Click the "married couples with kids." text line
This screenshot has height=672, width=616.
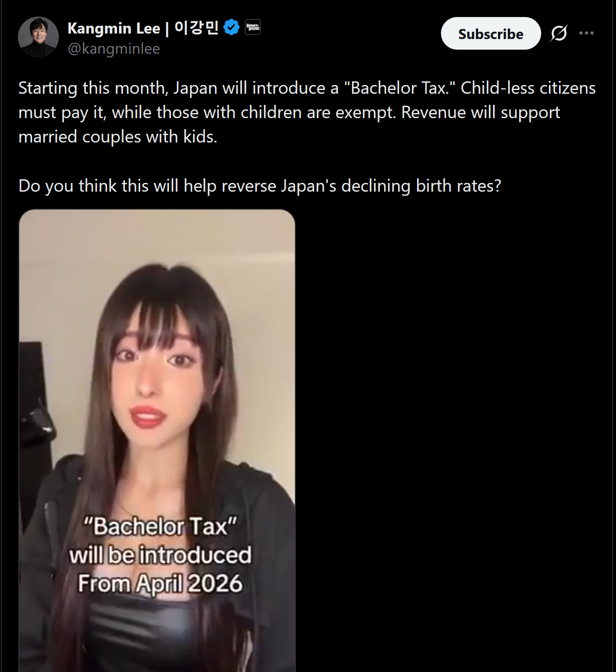coord(118,137)
